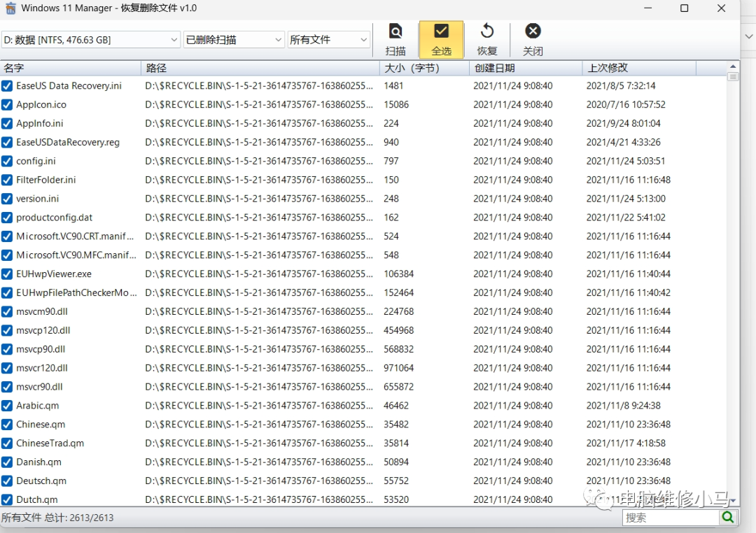Screen dimensions: 756x533
Task: Click the green search magnifier icon
Action: tap(728, 518)
